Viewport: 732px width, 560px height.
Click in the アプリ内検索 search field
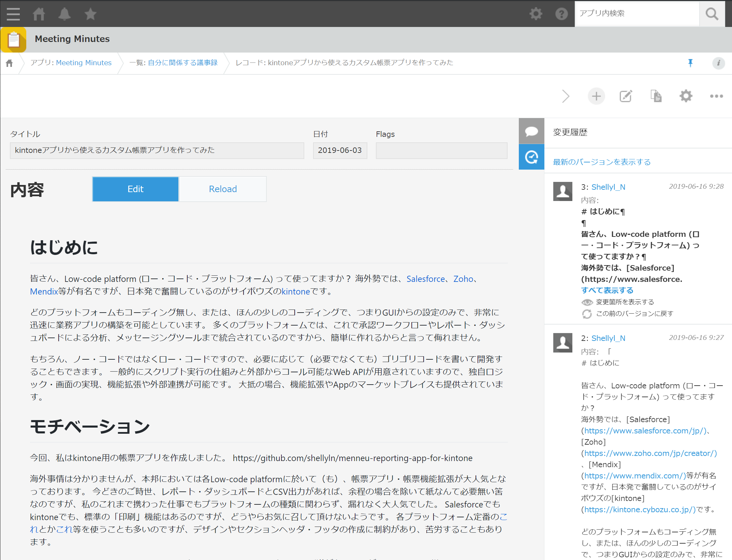click(x=636, y=14)
